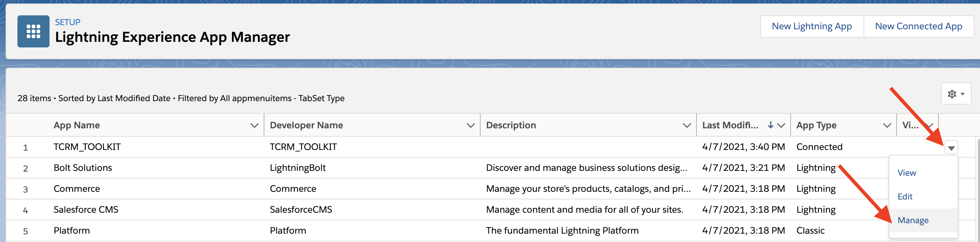Click the Bolt Solutions app name cell
980x242 pixels.
[83, 168]
